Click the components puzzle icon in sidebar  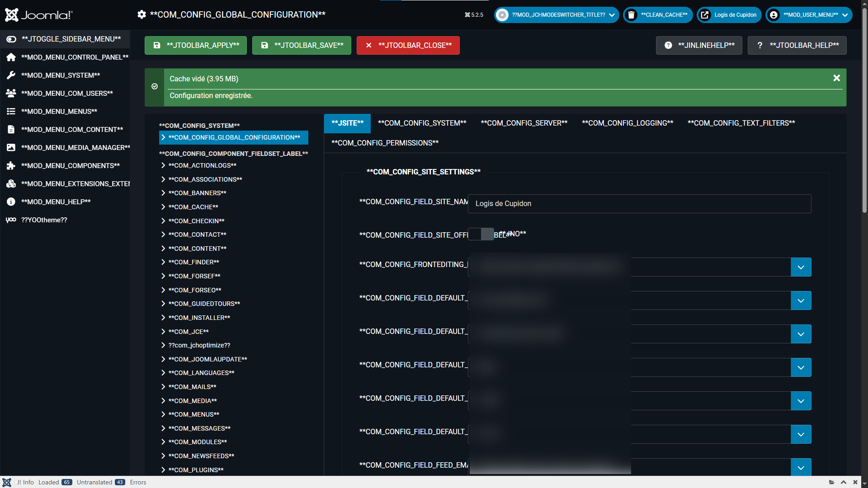(11, 166)
